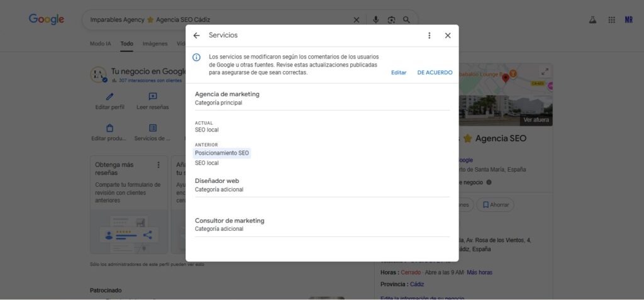This screenshot has width=644, height=300.
Task: Expand the Más horas hours link
Action: click(479, 272)
